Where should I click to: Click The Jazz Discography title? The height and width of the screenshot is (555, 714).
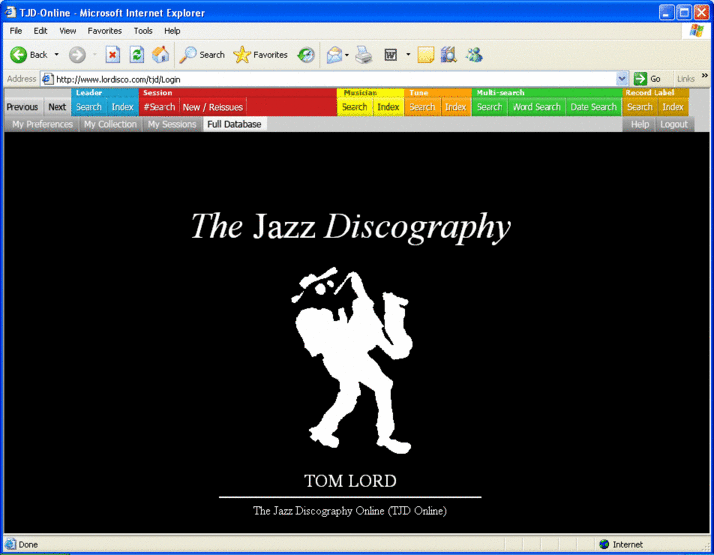coord(350,227)
